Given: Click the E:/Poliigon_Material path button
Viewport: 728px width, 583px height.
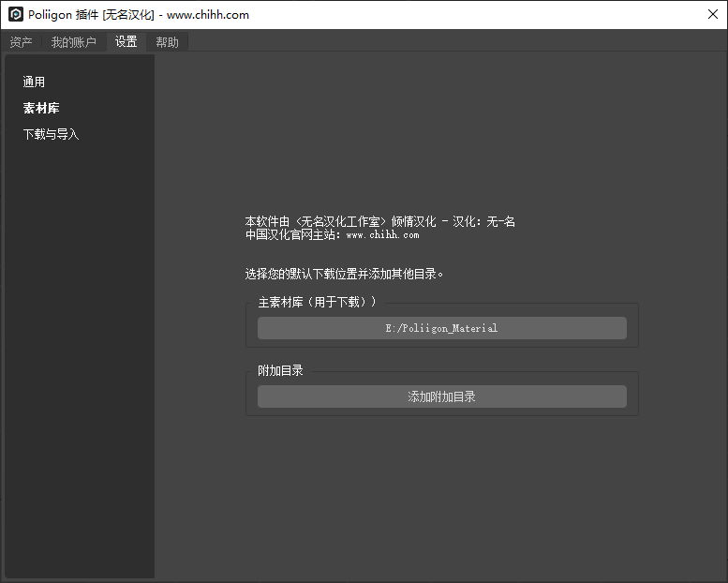Looking at the screenshot, I should click(x=441, y=328).
